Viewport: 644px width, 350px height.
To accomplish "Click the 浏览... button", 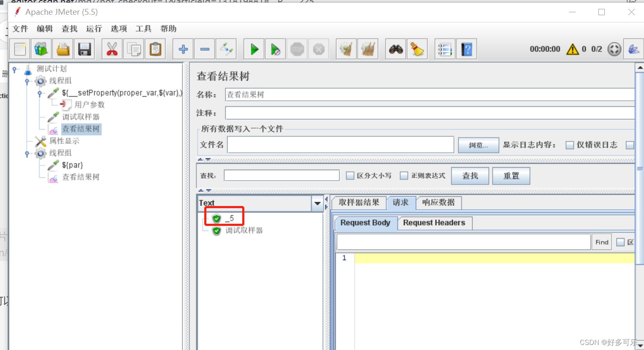I will coord(479,145).
